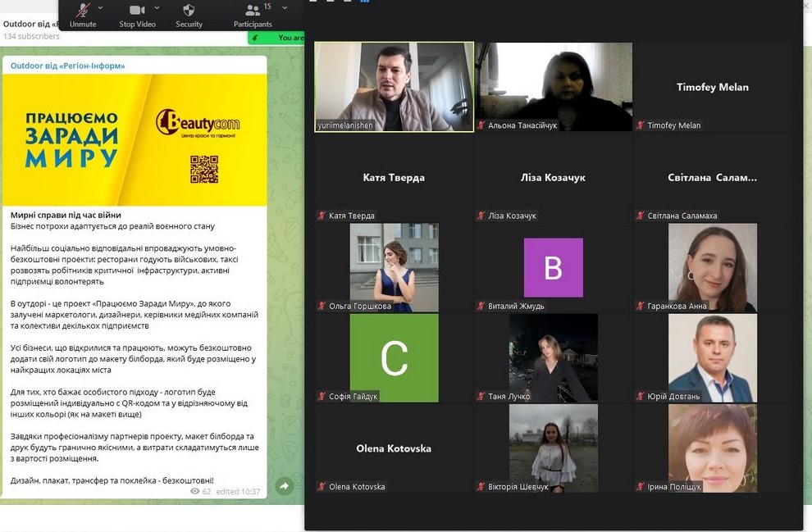
Task: Expand video options arrow next to Stop Video
Action: [x=155, y=7]
